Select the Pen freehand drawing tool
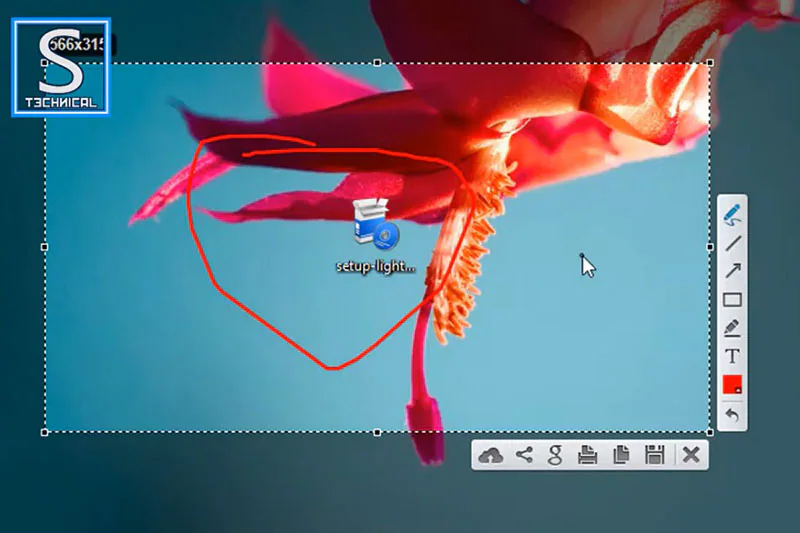The height and width of the screenshot is (533, 800). [x=732, y=215]
